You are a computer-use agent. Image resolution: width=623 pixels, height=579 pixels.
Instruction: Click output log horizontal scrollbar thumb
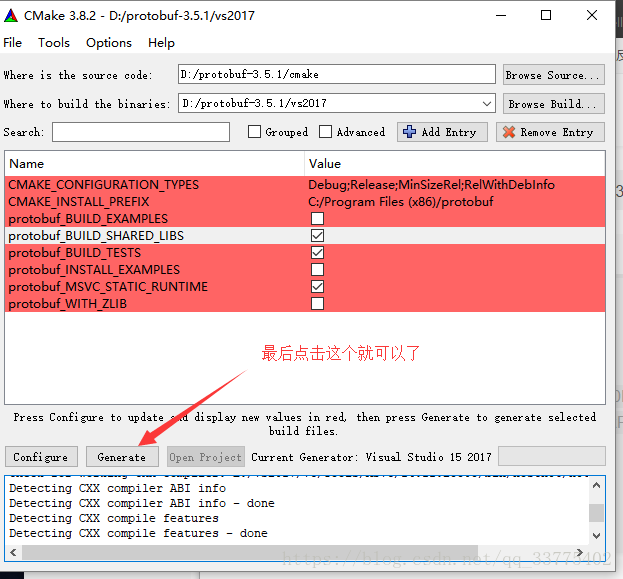250,552
